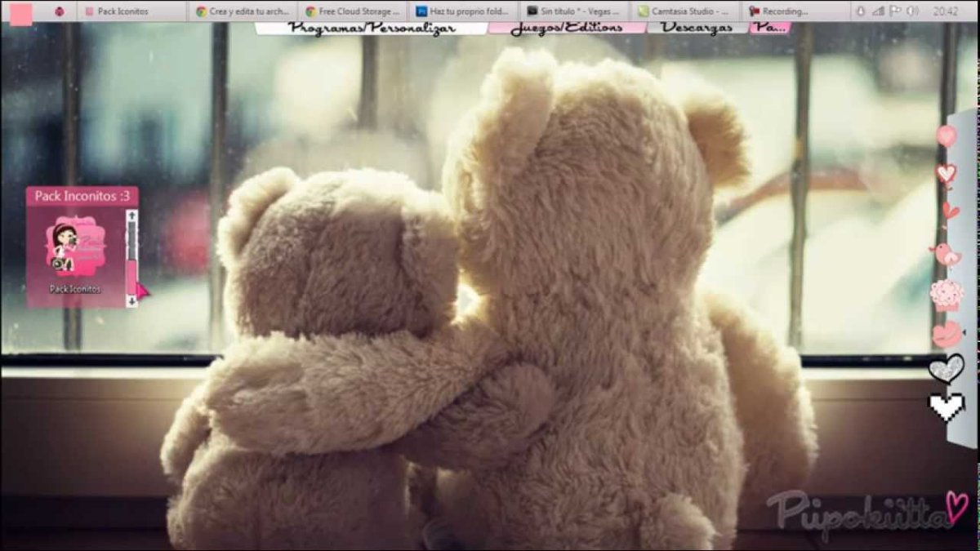Open the volume icon in the system tray
The width and height of the screenshot is (980, 551).
(911, 11)
